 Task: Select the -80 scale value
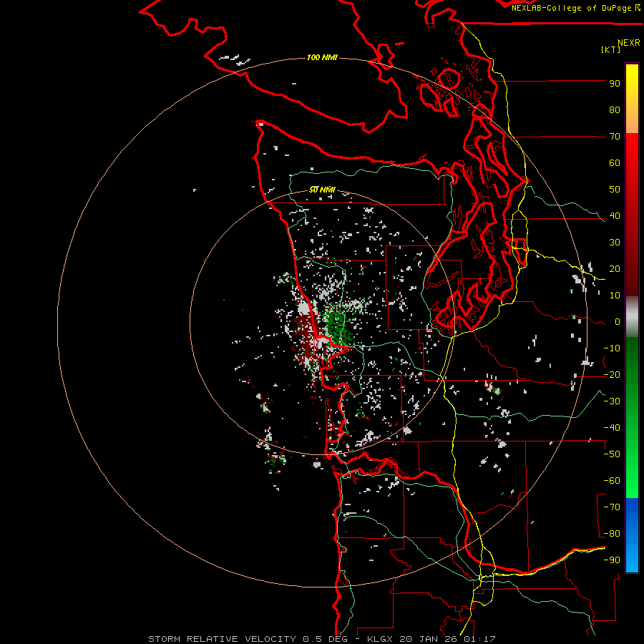coord(612,534)
